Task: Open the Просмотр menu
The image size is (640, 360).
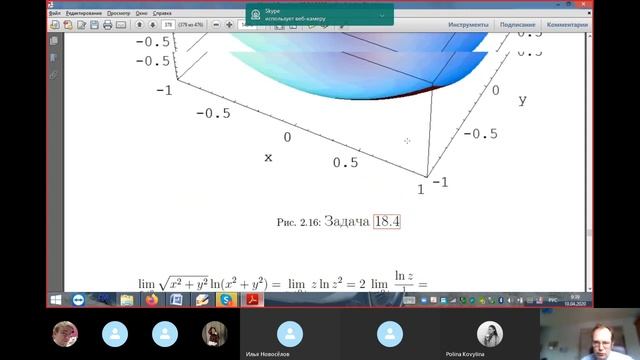Action: point(118,13)
